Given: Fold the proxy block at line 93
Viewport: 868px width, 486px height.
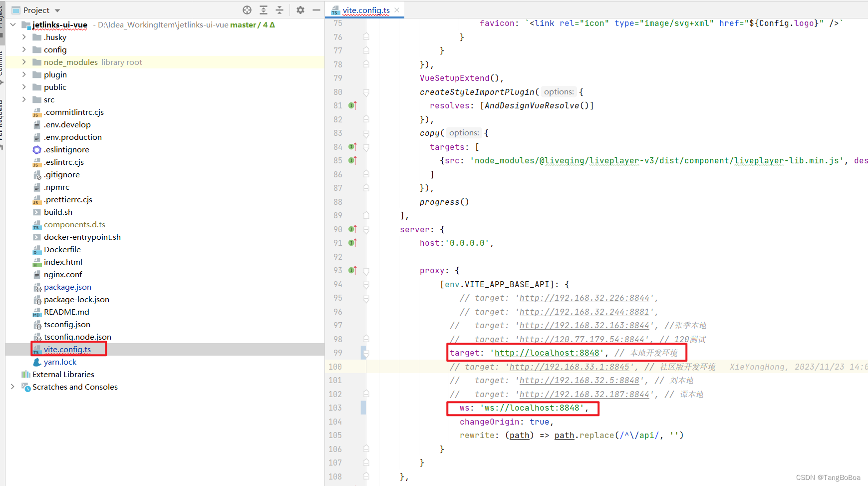Looking at the screenshot, I should [366, 270].
